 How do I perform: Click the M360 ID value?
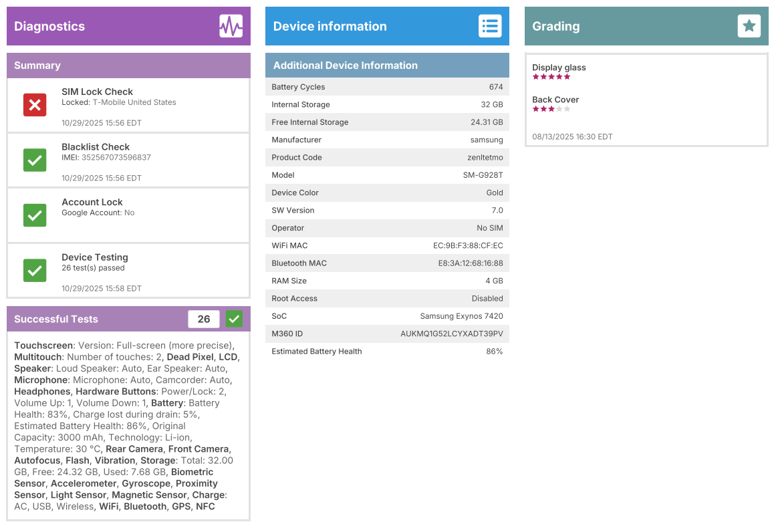click(451, 334)
